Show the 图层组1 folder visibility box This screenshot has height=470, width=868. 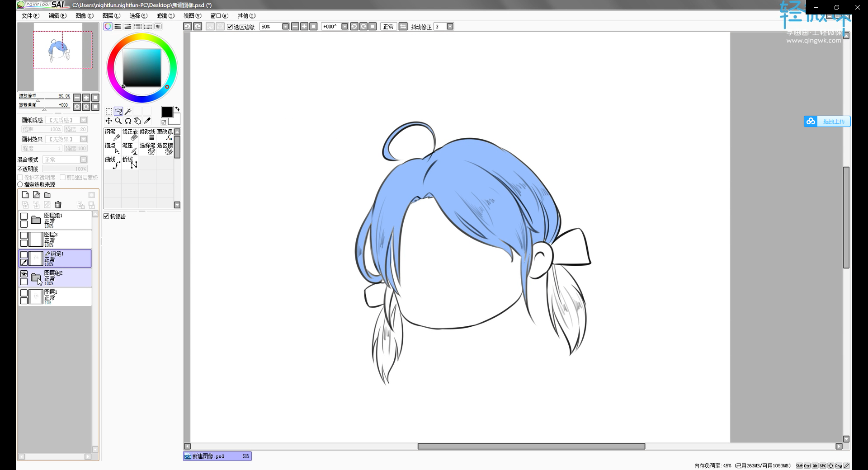click(24, 216)
